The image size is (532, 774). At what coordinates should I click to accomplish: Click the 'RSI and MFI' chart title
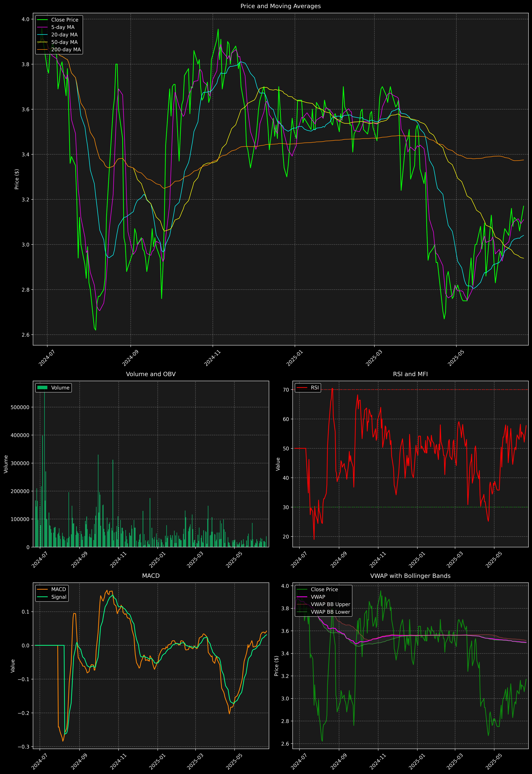410,374
